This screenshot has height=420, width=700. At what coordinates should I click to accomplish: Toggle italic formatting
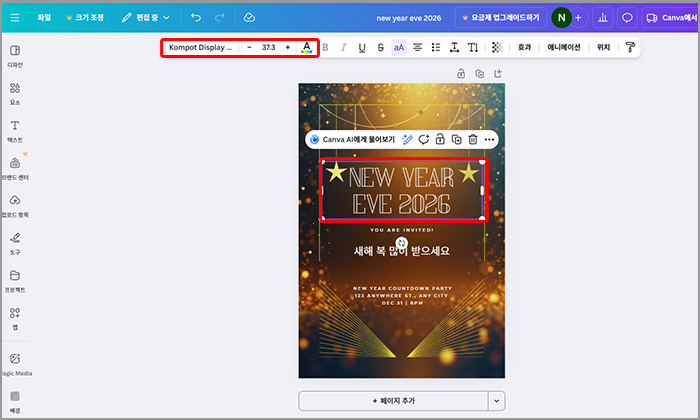[x=343, y=47]
